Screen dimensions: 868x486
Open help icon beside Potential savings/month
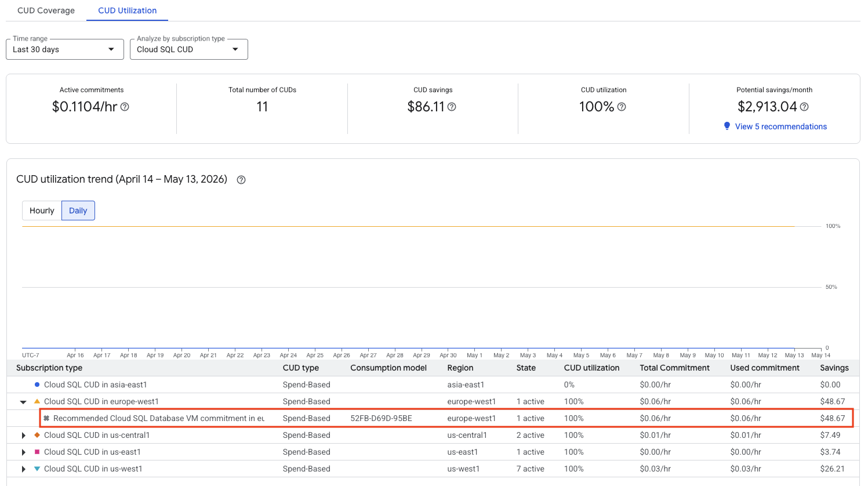(804, 107)
